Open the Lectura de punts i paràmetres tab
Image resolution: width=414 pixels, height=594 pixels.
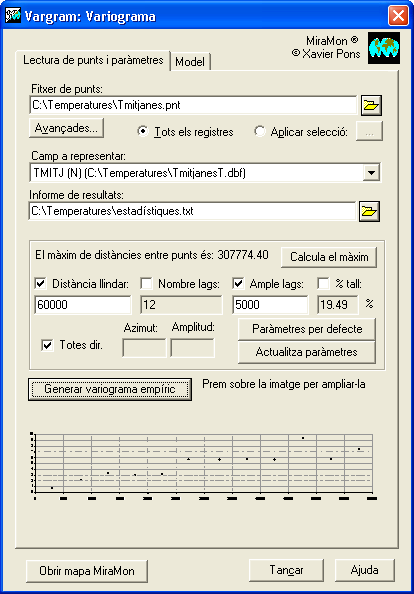click(93, 60)
